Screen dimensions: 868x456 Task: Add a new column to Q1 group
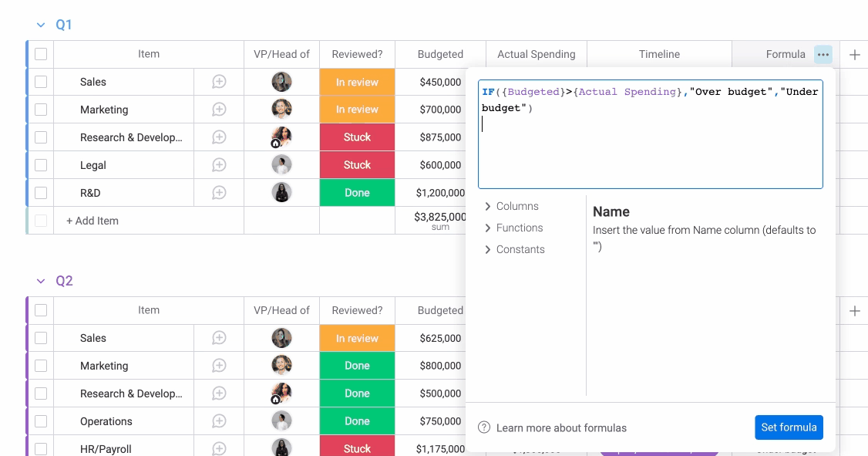855,54
